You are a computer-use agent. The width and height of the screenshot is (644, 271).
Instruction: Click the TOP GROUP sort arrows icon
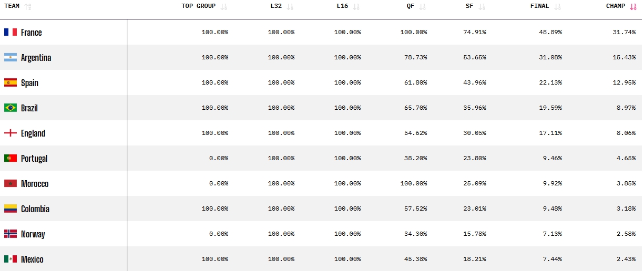click(x=224, y=7)
